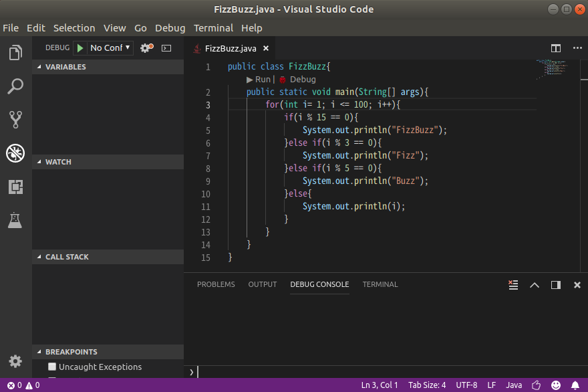Screen dimensions: 588x392
Task: Split the editor to the right
Action: tap(556, 48)
